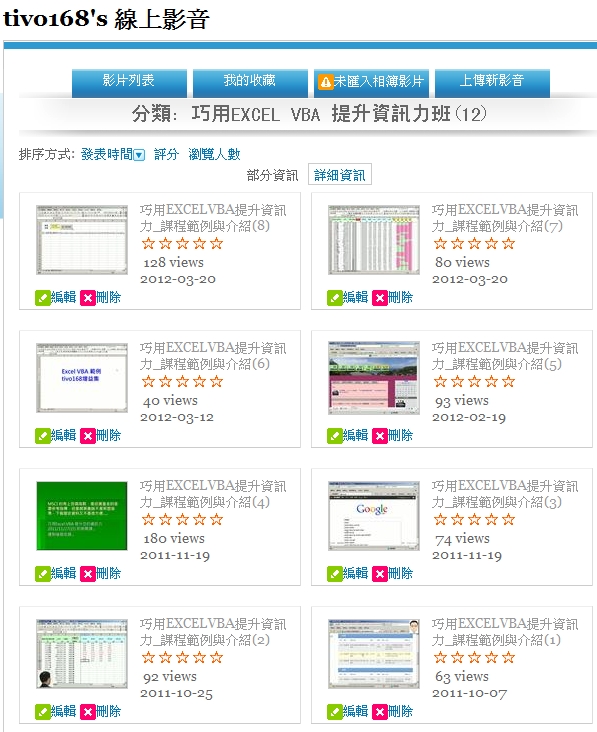The width and height of the screenshot is (597, 732).
Task: Click the pink delete icon for video (1)
Action: point(379,712)
